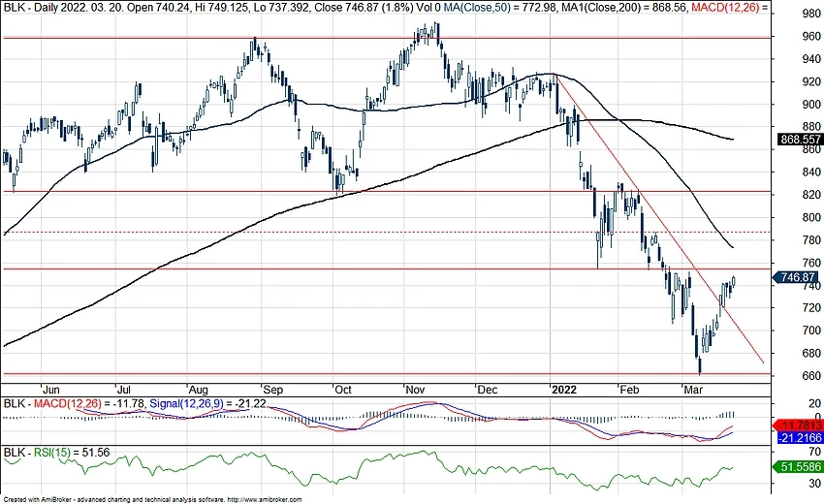The image size is (824, 504).
Task: Click the Signal(12,26,9) = -21.22 pane label
Action: click(x=208, y=403)
